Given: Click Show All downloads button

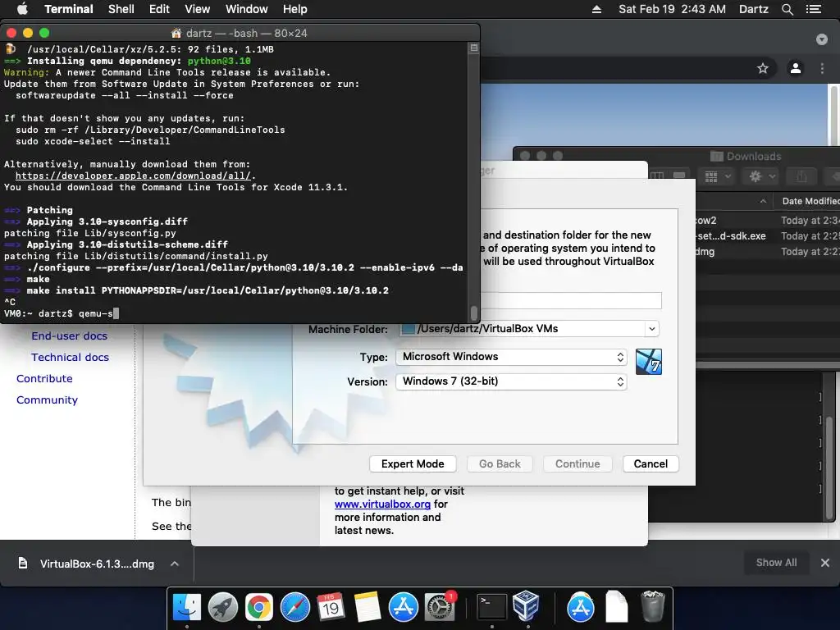Looking at the screenshot, I should pyautogui.click(x=776, y=563).
